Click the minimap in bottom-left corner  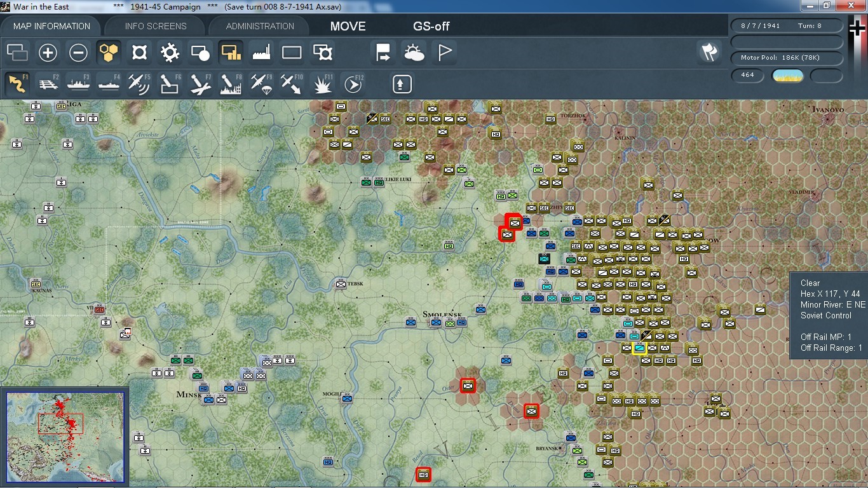65,437
